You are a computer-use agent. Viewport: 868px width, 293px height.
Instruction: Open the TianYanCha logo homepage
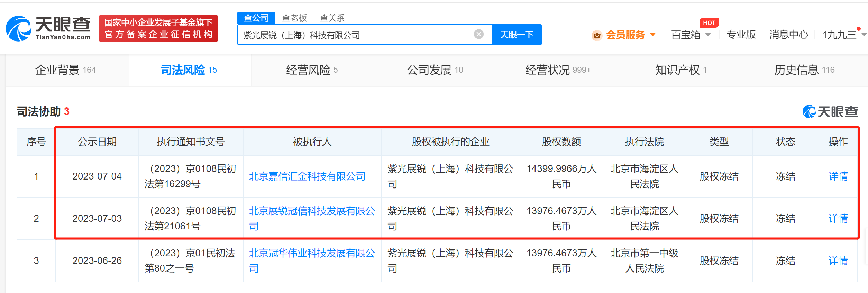[x=48, y=28]
